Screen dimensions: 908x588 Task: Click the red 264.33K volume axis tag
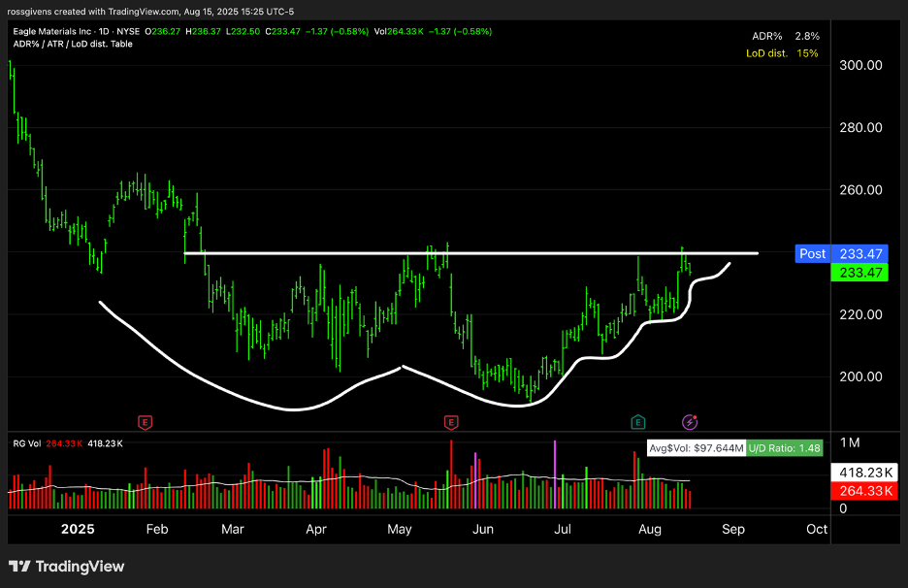pyautogui.click(x=860, y=491)
